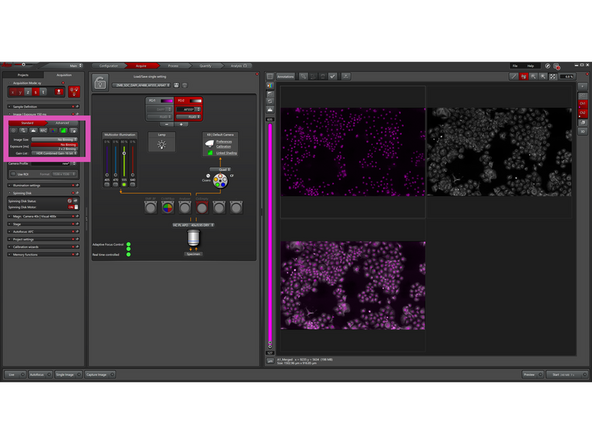This screenshot has height=444, width=592.
Task: Click the multicolor contrast wheel button
Action: coord(168,207)
